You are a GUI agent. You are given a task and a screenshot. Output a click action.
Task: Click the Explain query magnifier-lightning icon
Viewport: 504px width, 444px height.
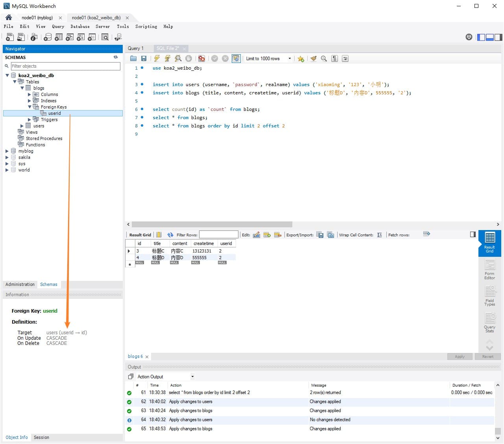(178, 59)
